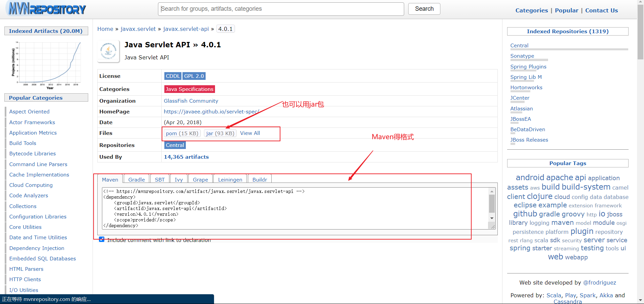The height and width of the screenshot is (304, 644).
Task: Click the GPL 2.0 license badge
Action: (194, 76)
